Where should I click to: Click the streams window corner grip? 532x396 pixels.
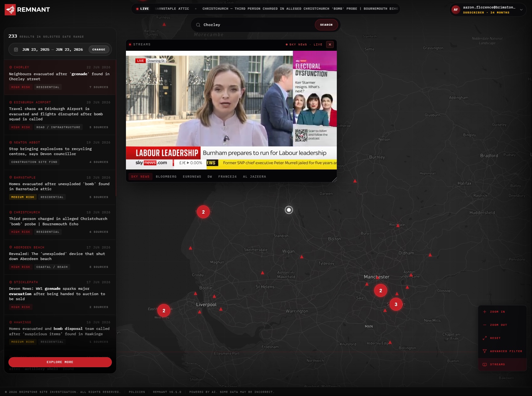pyautogui.click(x=334, y=180)
